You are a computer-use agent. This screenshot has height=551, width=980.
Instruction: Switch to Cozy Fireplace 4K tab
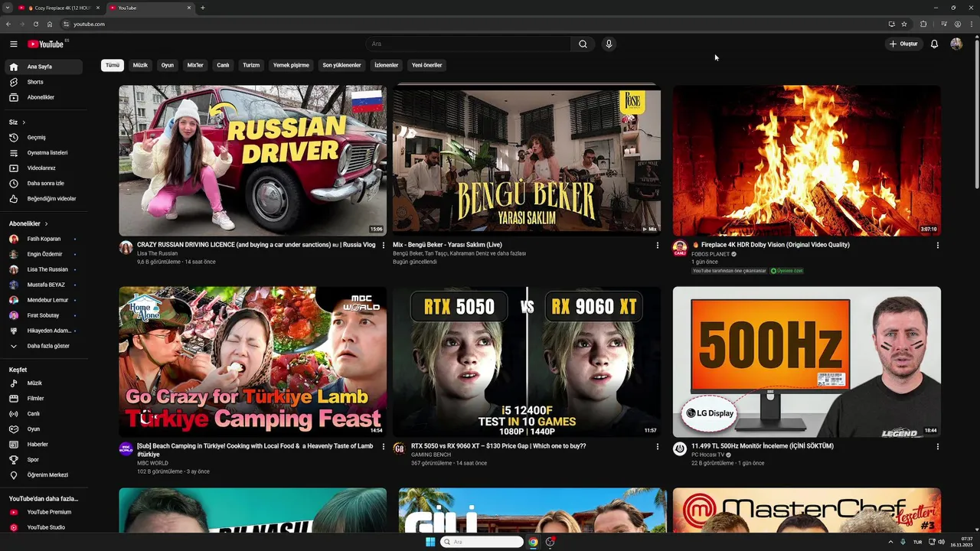pyautogui.click(x=58, y=8)
